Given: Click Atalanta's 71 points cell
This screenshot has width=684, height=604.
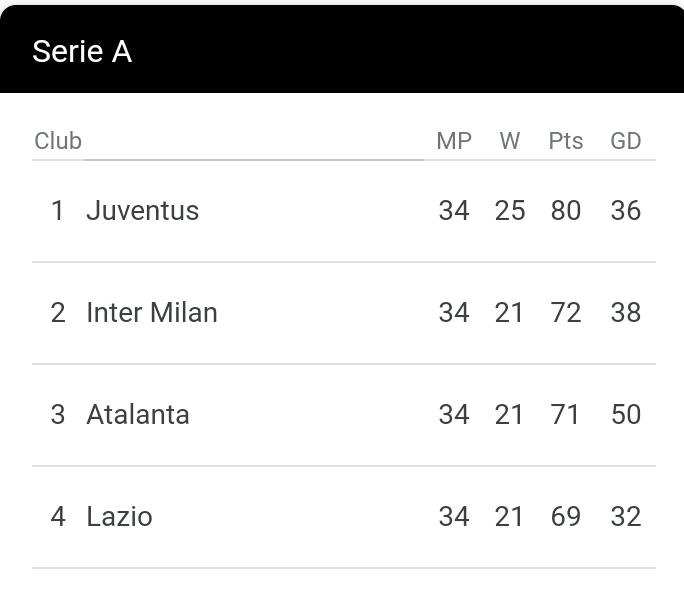Looking at the screenshot, I should (x=565, y=414).
